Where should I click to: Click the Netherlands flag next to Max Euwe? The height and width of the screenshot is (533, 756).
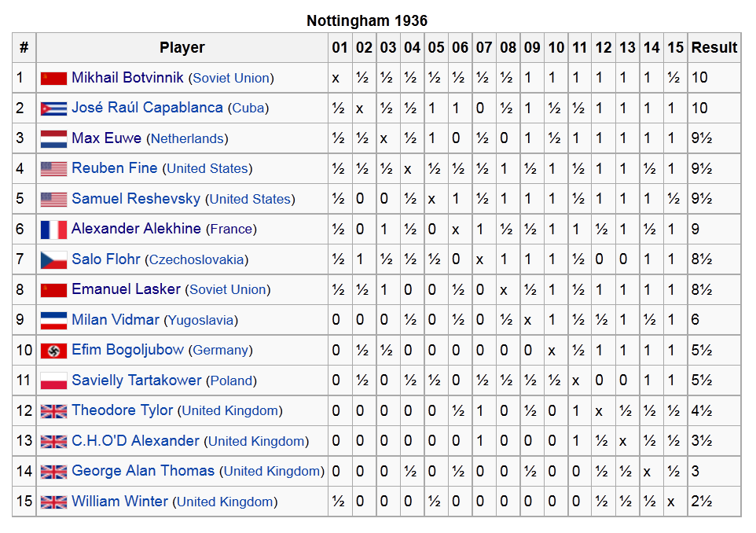coord(53,139)
